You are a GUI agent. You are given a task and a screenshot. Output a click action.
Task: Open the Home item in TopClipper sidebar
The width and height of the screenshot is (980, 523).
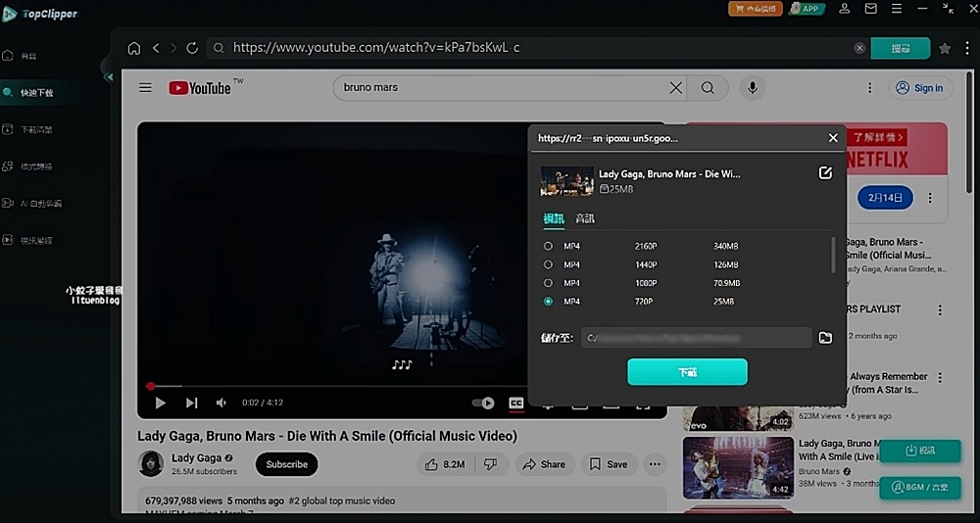(x=20, y=56)
